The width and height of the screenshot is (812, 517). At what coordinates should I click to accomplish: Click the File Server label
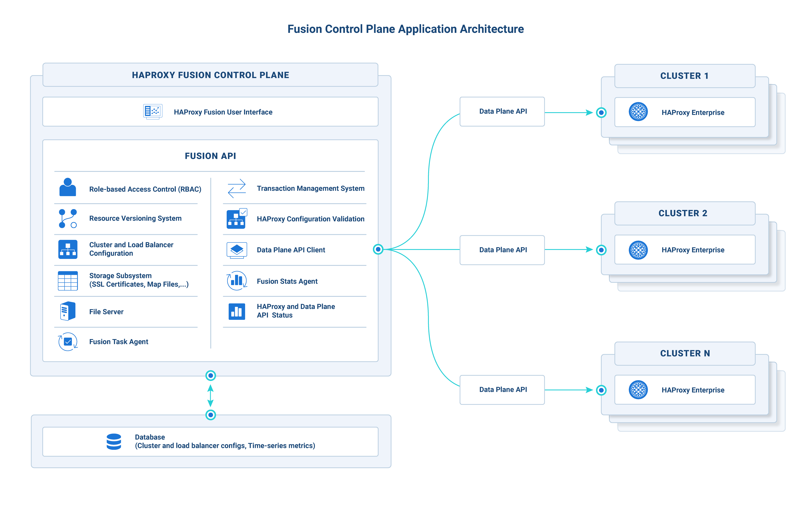click(106, 311)
